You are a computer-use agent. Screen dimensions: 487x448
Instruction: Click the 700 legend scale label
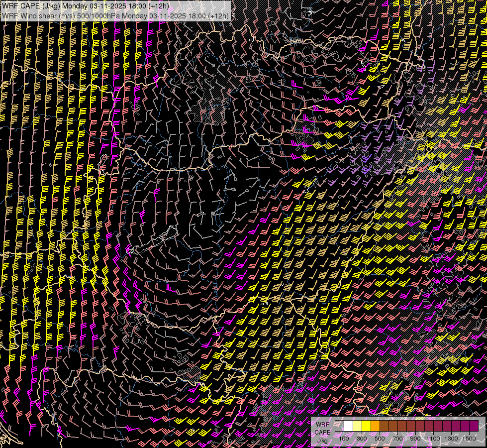397,439
